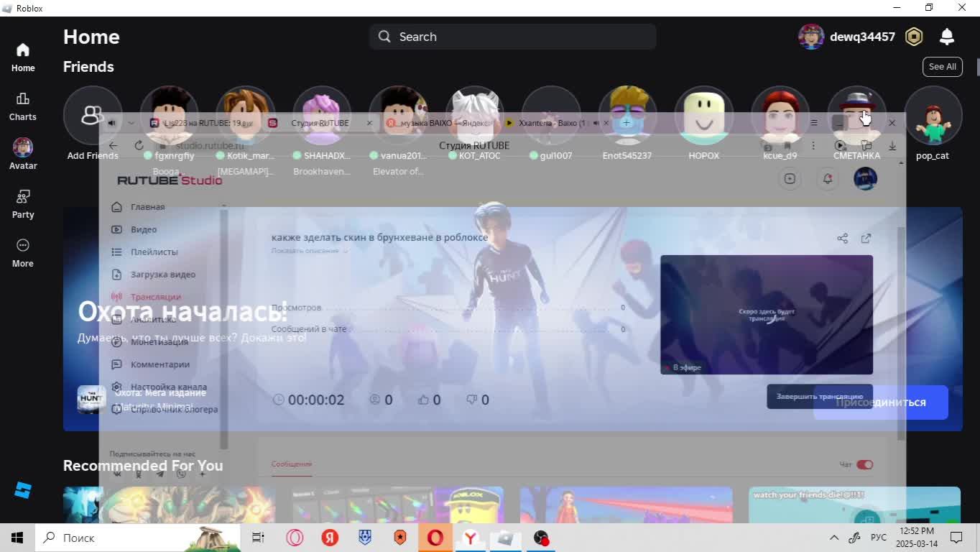
Task: Close the 'Студия RUTUBE' browser tab
Action: point(369,123)
